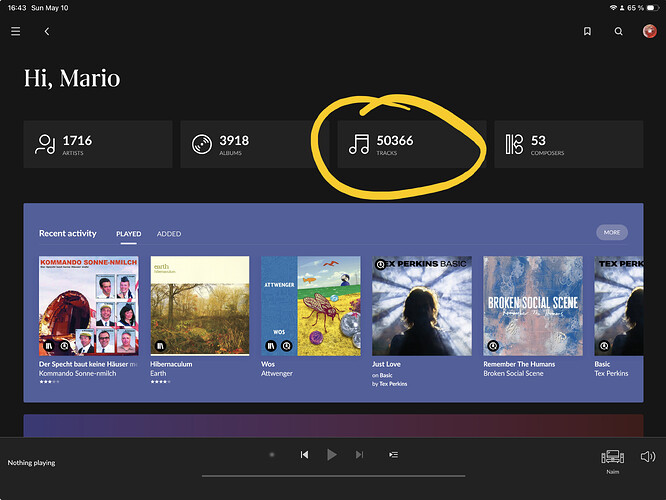Open the 53 Composers tile
Viewport: 666px width, 500px height.
569,144
